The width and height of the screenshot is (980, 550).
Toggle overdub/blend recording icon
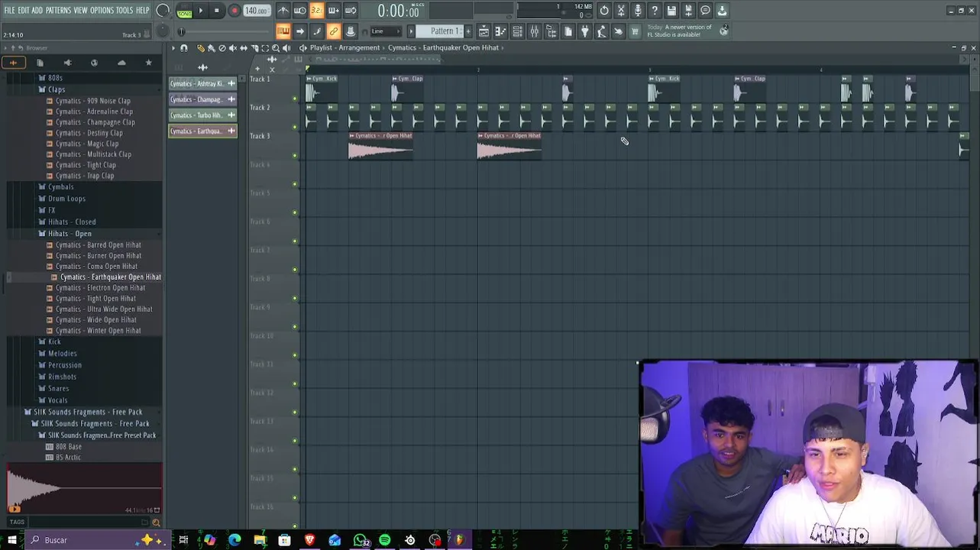click(x=333, y=11)
